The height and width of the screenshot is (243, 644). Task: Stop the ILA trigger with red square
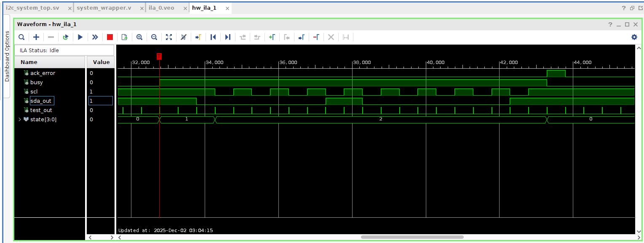pos(110,37)
